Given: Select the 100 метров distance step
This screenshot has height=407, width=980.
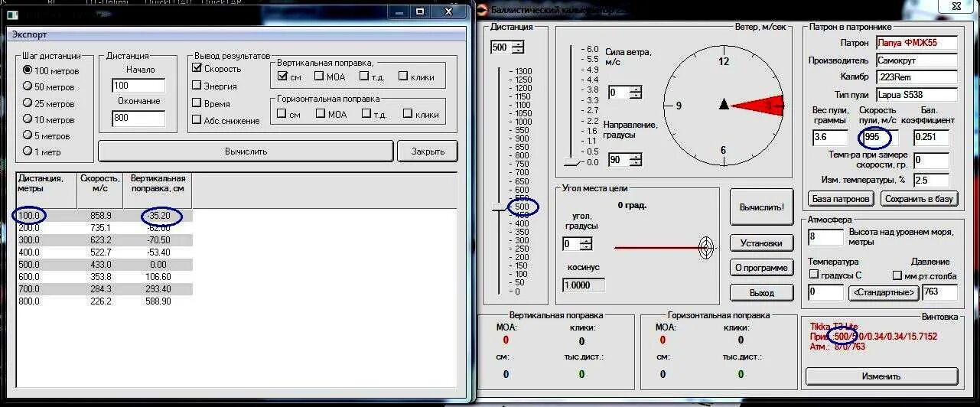Looking at the screenshot, I should click(51, 70).
